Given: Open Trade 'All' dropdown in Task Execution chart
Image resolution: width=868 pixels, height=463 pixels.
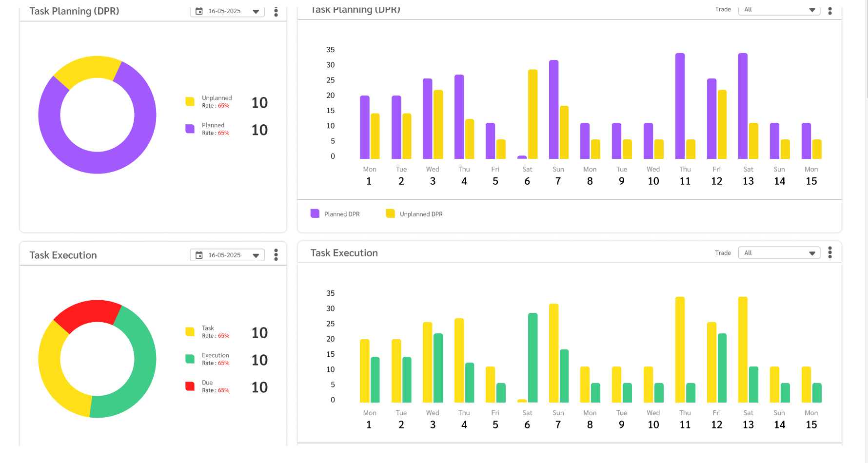Looking at the screenshot, I should 779,253.
